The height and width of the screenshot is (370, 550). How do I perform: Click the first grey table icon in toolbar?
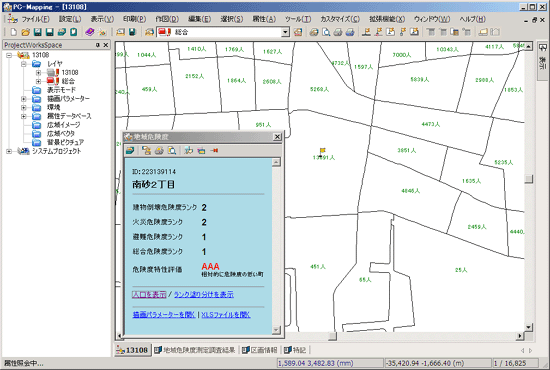[x=431, y=32]
